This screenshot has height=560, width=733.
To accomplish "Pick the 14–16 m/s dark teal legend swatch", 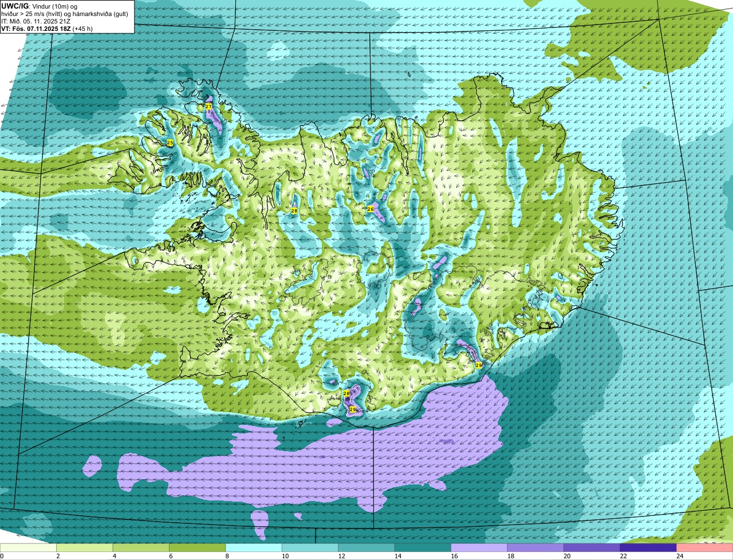I will [x=423, y=547].
